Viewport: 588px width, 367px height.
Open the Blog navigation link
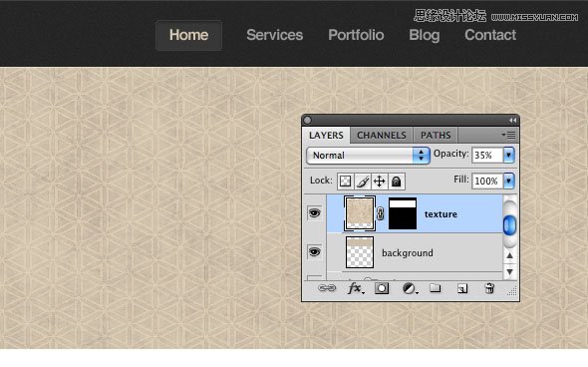point(425,35)
